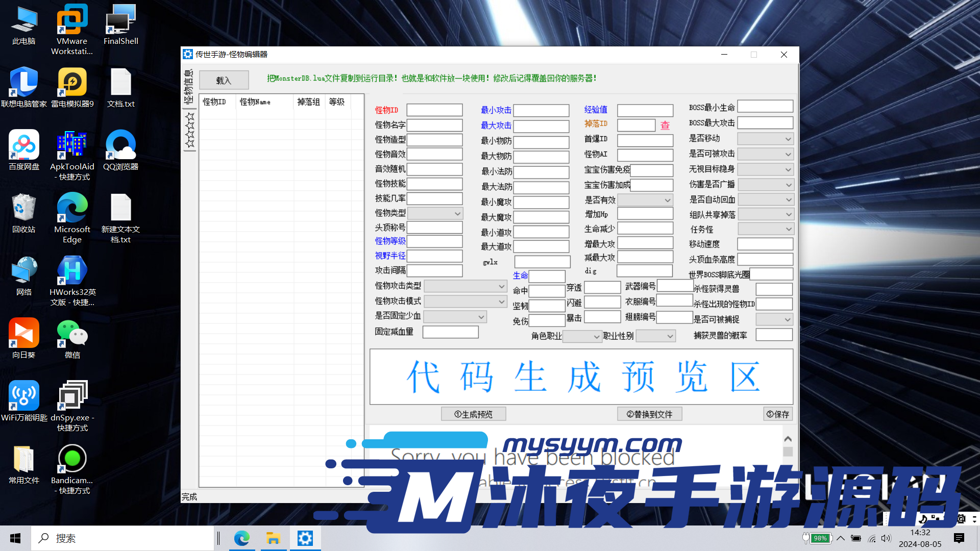Click the 怪物ID input field
Viewport: 980px width, 551px height.
434,110
